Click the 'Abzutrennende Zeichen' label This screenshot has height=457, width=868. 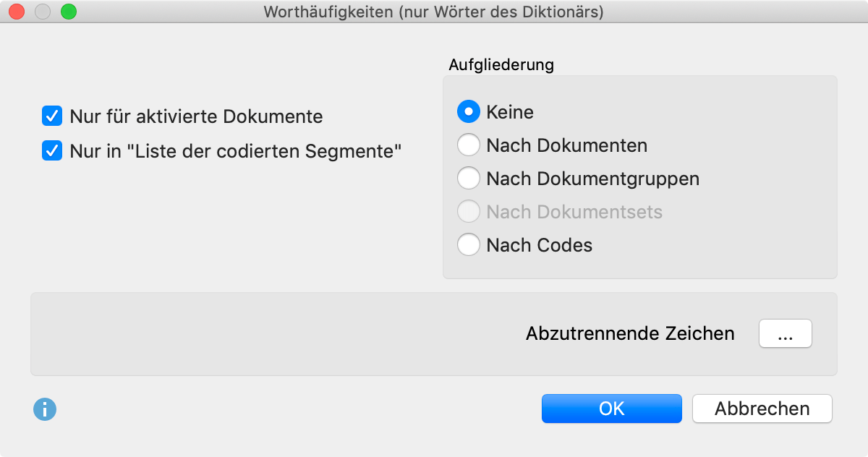coord(630,334)
